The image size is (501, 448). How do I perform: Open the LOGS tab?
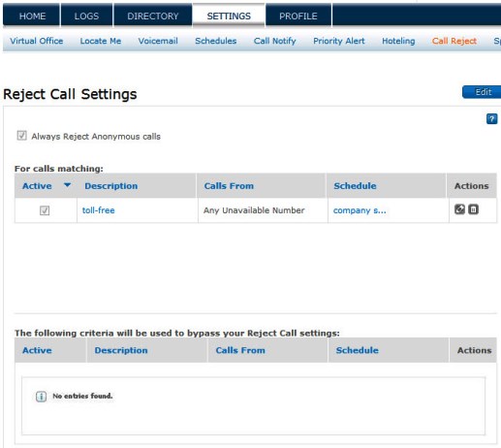[x=86, y=16]
